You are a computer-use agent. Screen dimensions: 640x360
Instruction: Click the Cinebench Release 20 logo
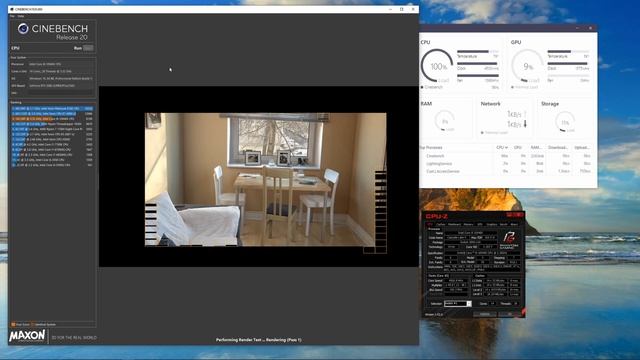(x=53, y=32)
